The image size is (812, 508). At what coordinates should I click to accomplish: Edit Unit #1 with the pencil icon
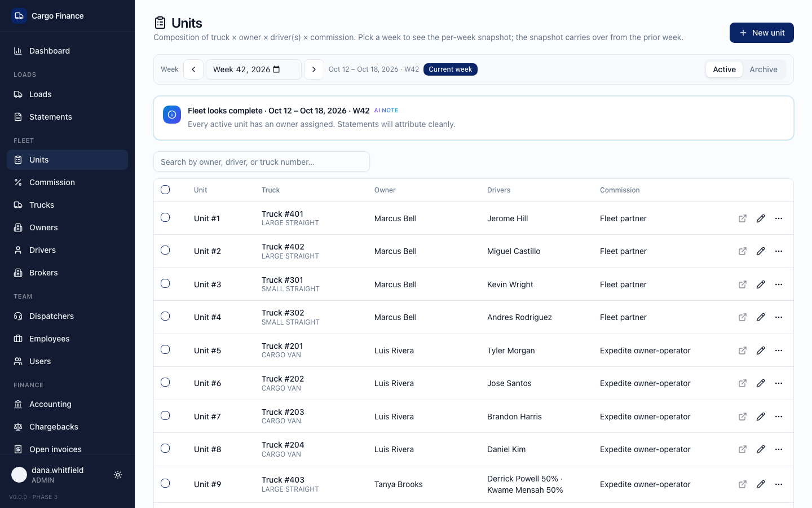[761, 218]
